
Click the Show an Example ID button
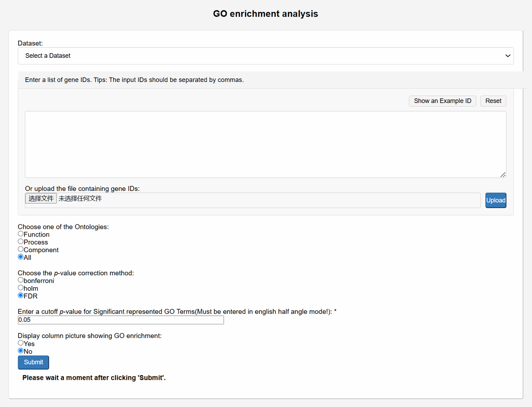(442, 101)
